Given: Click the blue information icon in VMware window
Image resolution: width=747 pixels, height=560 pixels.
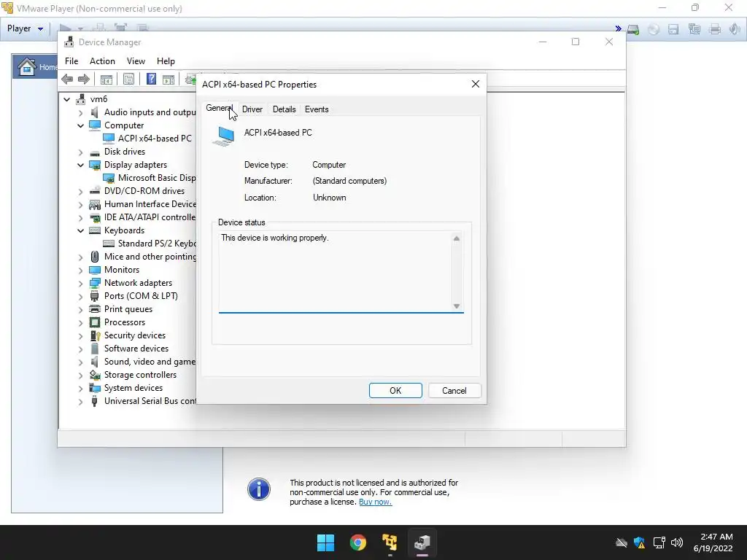Looking at the screenshot, I should (x=259, y=489).
